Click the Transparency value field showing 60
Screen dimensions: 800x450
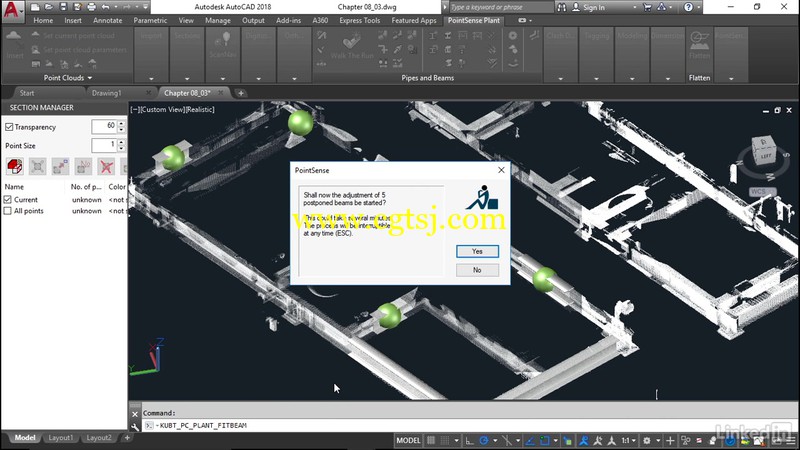click(x=104, y=126)
